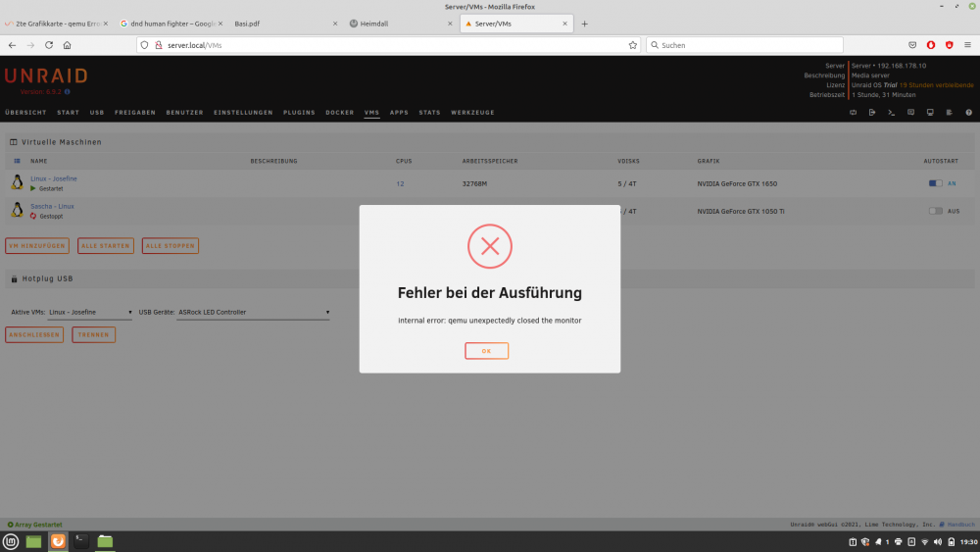The image size is (980, 552).
Task: Click the Unraid logo
Action: coord(46,75)
